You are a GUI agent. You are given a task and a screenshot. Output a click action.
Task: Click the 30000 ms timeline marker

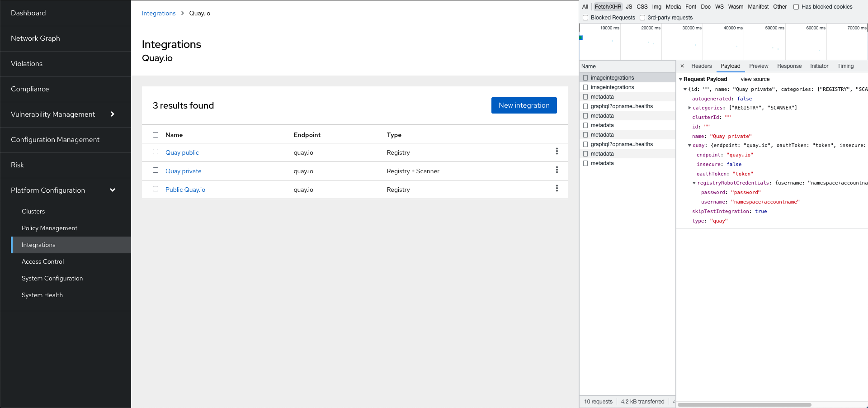(692, 28)
